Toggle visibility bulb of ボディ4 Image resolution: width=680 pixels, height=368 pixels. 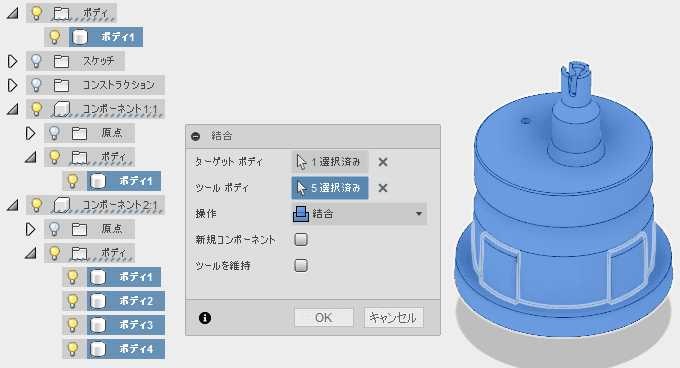(x=72, y=348)
